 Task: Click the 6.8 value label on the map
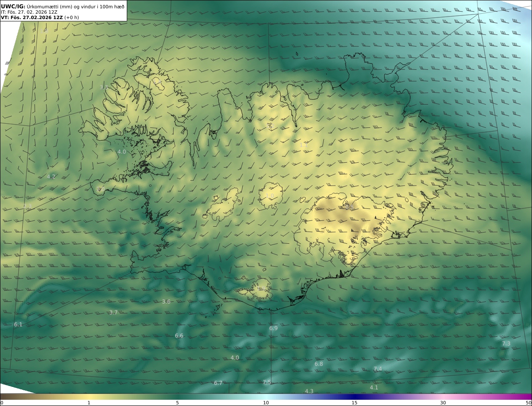pos(319,364)
